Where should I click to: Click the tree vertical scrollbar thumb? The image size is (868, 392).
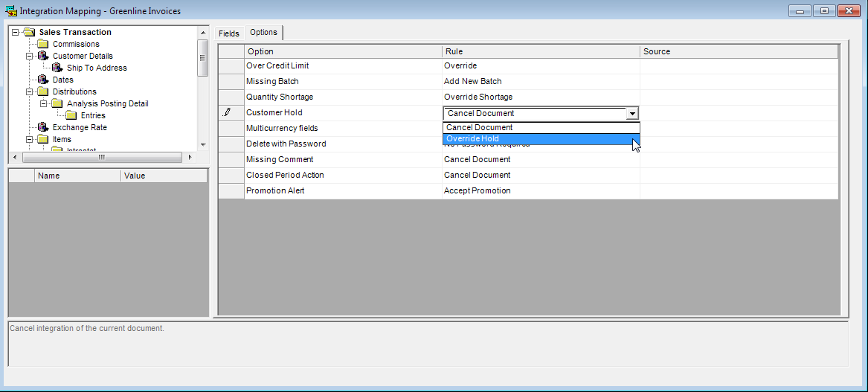pyautogui.click(x=202, y=57)
